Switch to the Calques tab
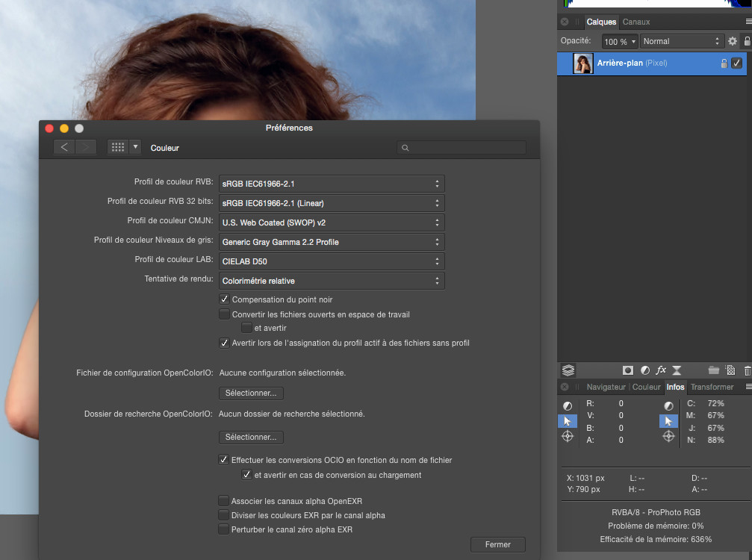This screenshot has width=752, height=560. pyautogui.click(x=601, y=22)
